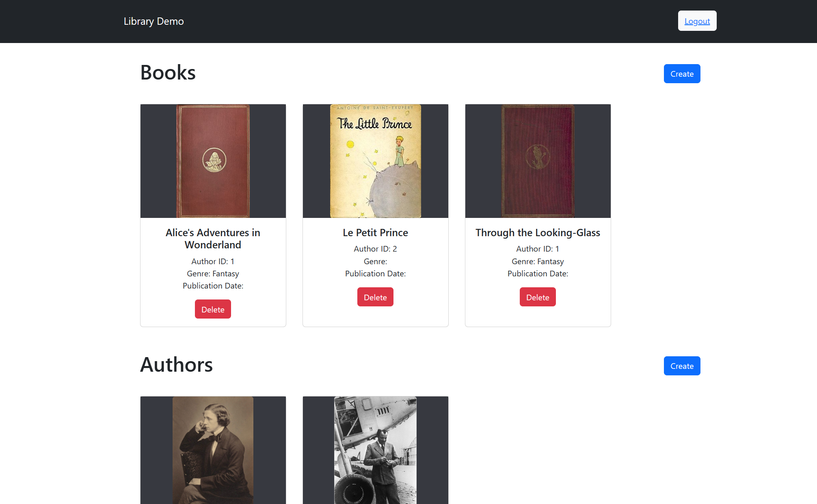Viewport: 817px width, 504px height.
Task: Open the first author's portrait photo
Action: [213, 450]
